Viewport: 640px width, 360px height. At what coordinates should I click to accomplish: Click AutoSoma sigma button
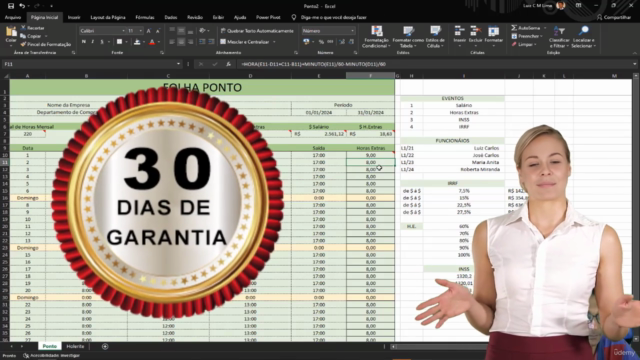coord(526,28)
